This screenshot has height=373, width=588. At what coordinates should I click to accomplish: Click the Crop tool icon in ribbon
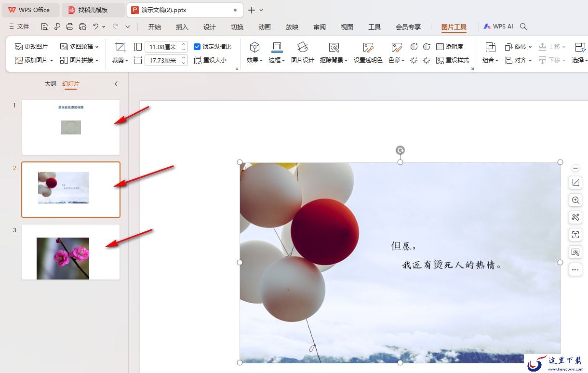(120, 47)
